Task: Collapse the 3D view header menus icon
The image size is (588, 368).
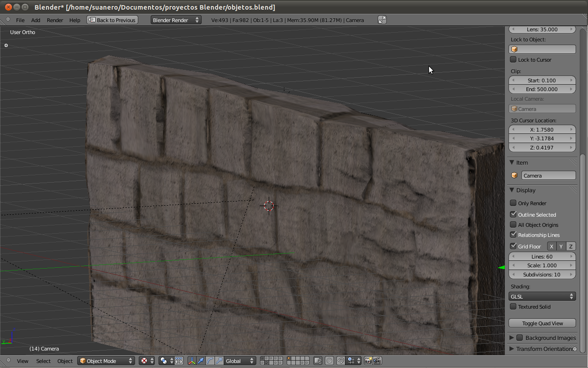Action: (8, 361)
